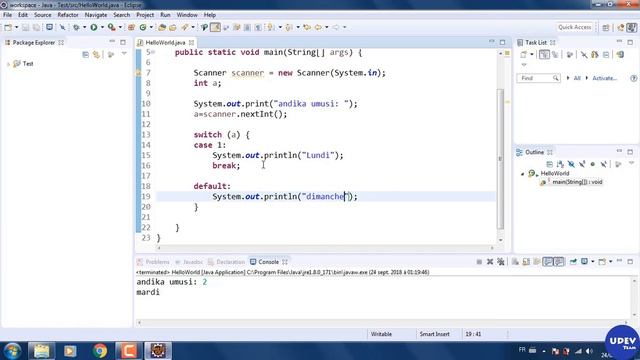Click the New Java Class green icon
Image resolution: width=640 pixels, height=360 pixels.
[x=143, y=27]
